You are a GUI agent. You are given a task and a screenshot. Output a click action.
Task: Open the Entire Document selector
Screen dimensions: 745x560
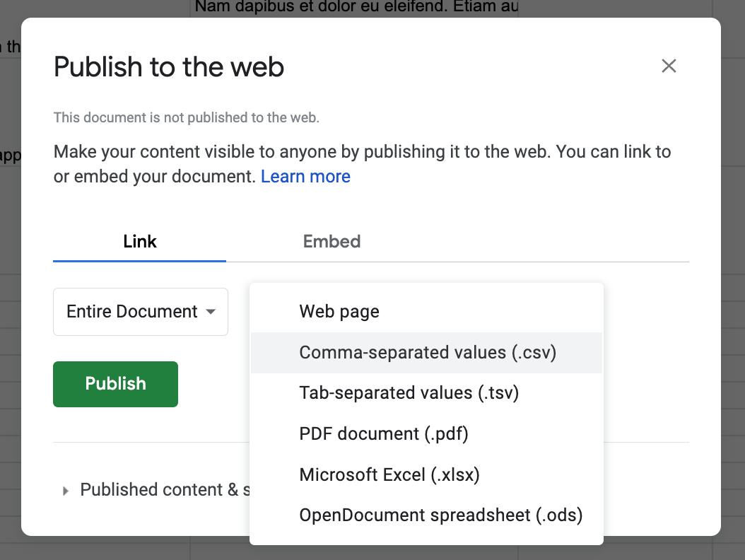click(140, 312)
